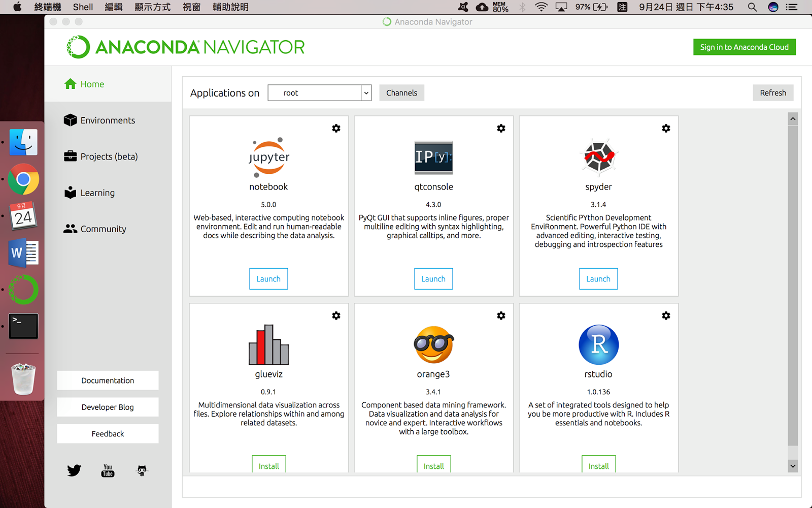Open Google Chrome from the Dock
This screenshot has width=812, height=508.
point(23,179)
